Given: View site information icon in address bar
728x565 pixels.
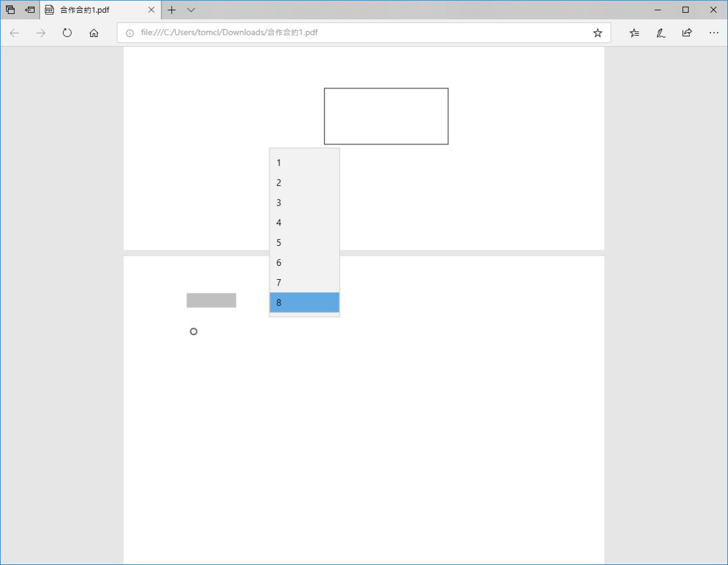Looking at the screenshot, I should point(129,33).
